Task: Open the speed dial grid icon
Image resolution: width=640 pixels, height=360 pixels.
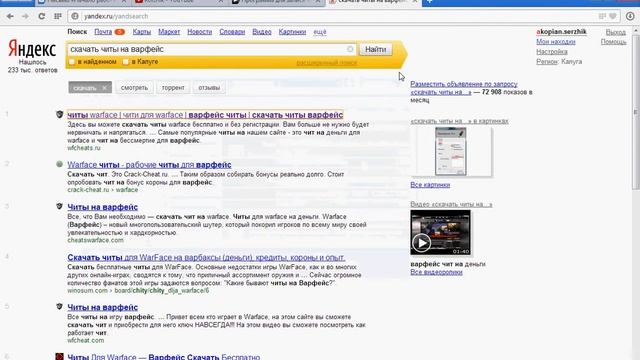Action: point(58,16)
